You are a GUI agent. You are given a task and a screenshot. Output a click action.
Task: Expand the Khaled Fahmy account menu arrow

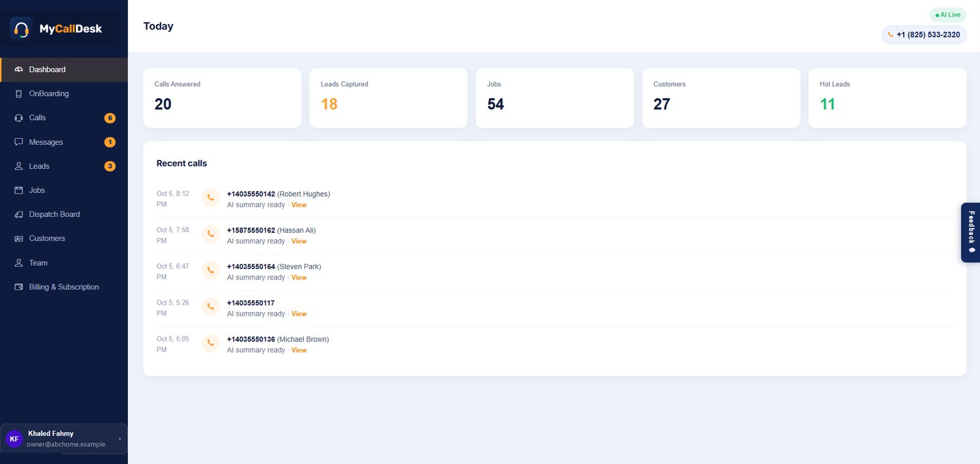click(119, 439)
